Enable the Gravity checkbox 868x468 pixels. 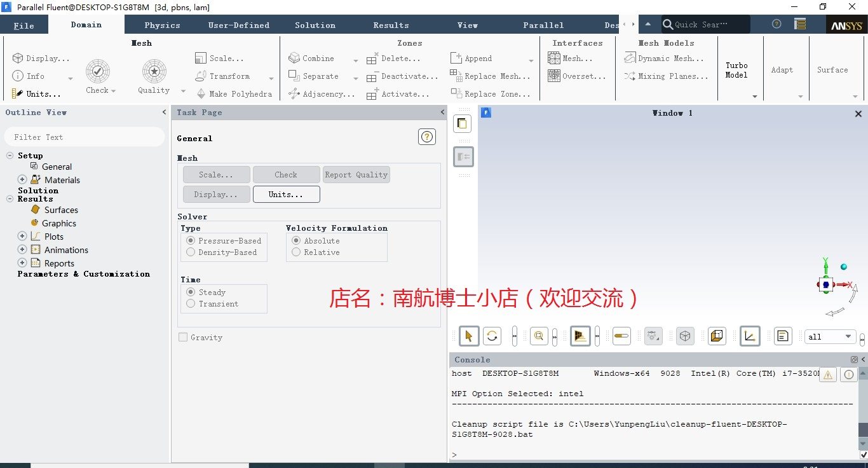tap(183, 338)
